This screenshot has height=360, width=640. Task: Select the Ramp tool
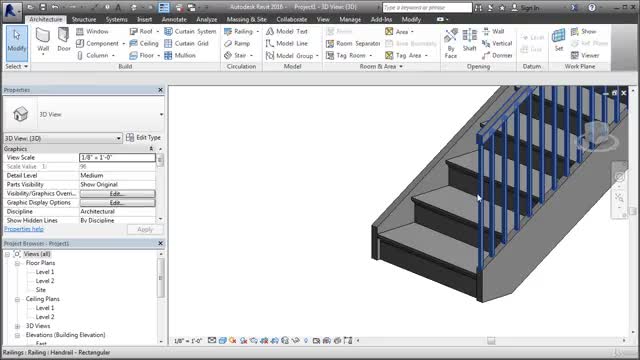click(x=237, y=43)
